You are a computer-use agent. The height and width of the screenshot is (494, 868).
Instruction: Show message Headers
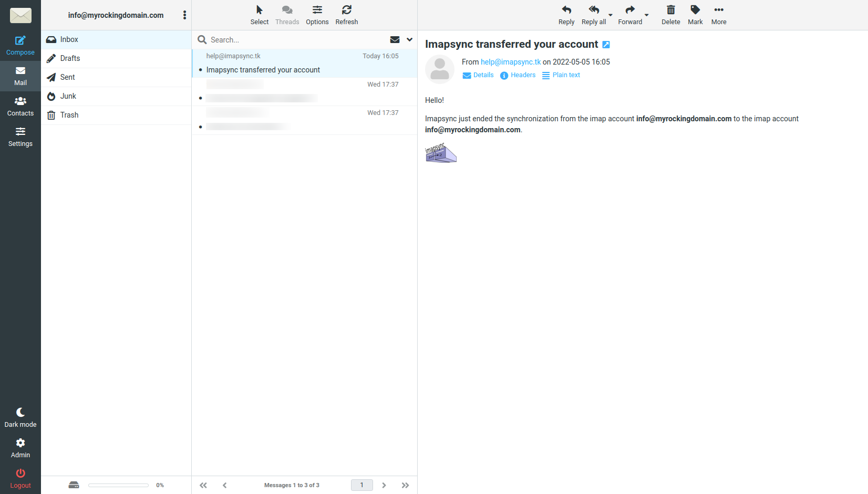[x=518, y=75]
